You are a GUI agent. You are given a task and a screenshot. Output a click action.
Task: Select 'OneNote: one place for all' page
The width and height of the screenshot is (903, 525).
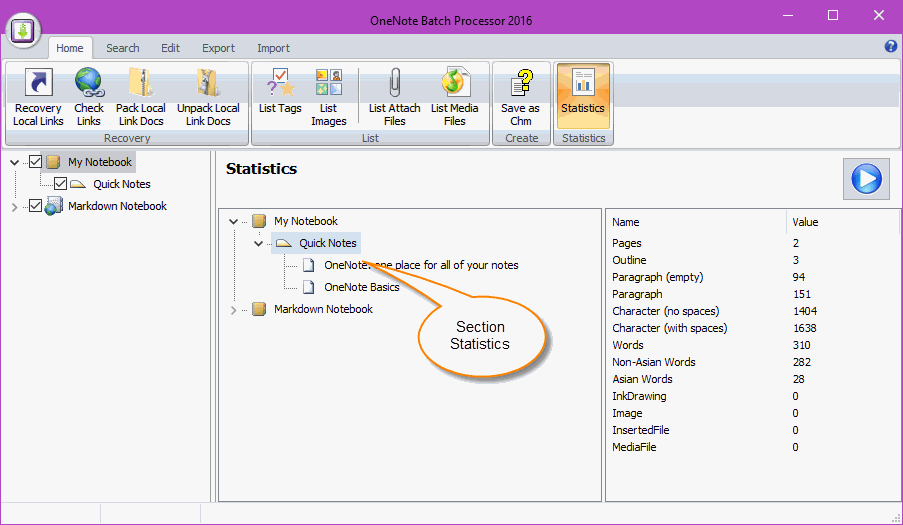point(421,265)
